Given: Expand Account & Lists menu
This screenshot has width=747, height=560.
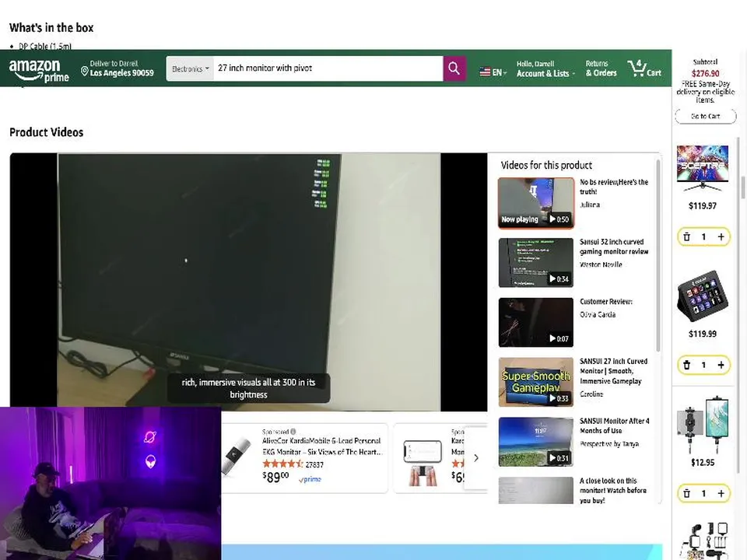Looking at the screenshot, I should [545, 68].
